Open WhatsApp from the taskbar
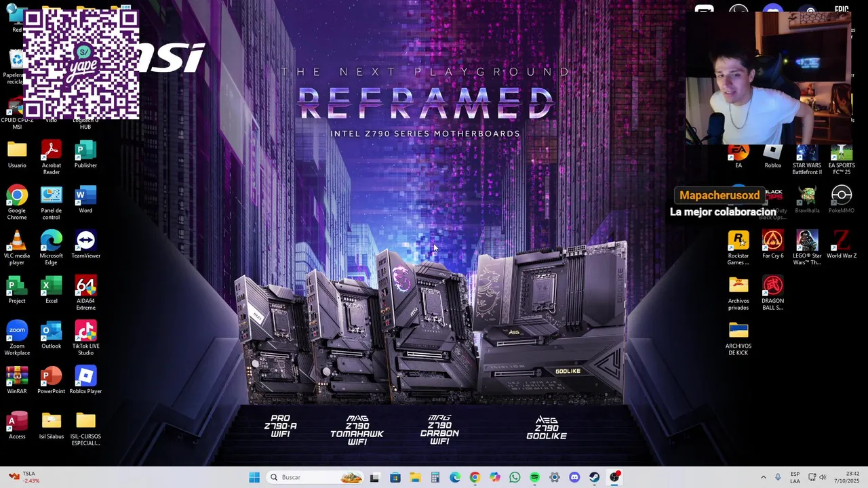 (x=515, y=477)
